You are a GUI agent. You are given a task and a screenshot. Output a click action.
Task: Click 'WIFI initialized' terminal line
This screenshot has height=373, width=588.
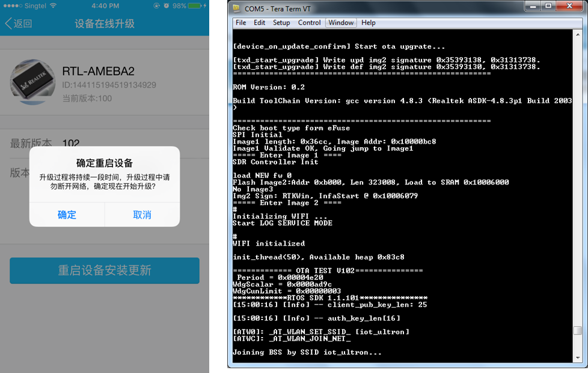click(269, 243)
